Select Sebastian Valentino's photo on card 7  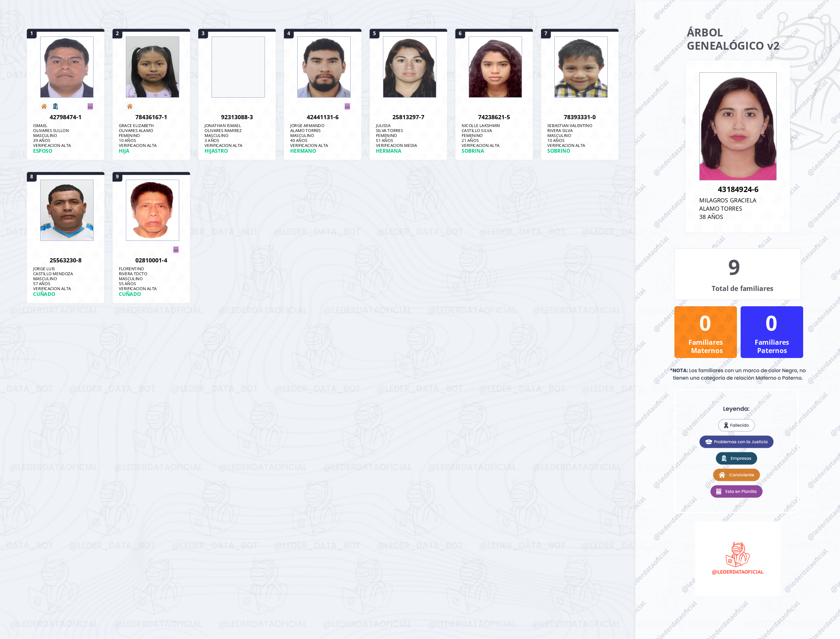pos(581,67)
